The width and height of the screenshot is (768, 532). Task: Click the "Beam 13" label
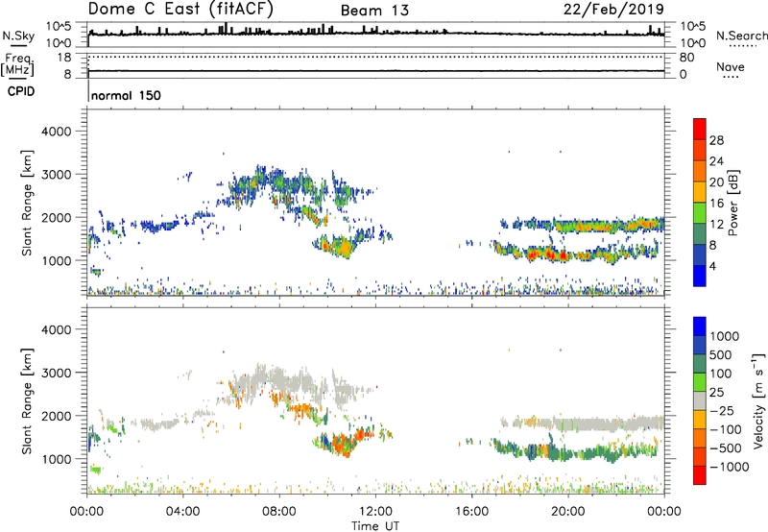[374, 11]
